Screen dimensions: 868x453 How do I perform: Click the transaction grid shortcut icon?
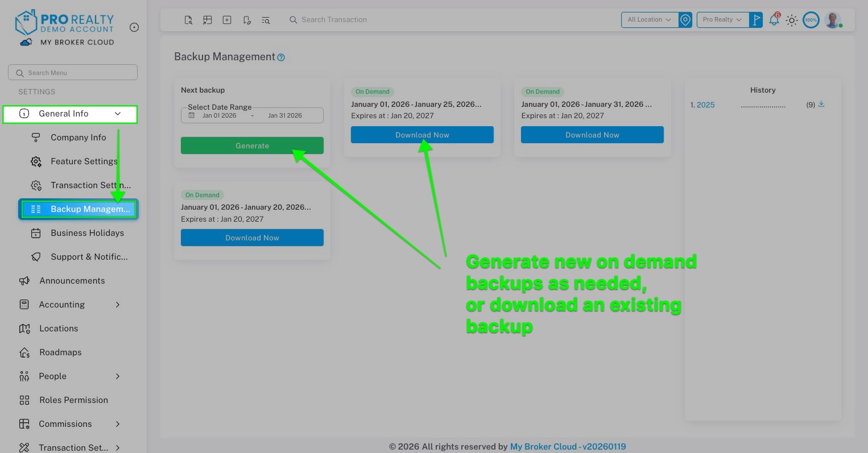tap(208, 20)
